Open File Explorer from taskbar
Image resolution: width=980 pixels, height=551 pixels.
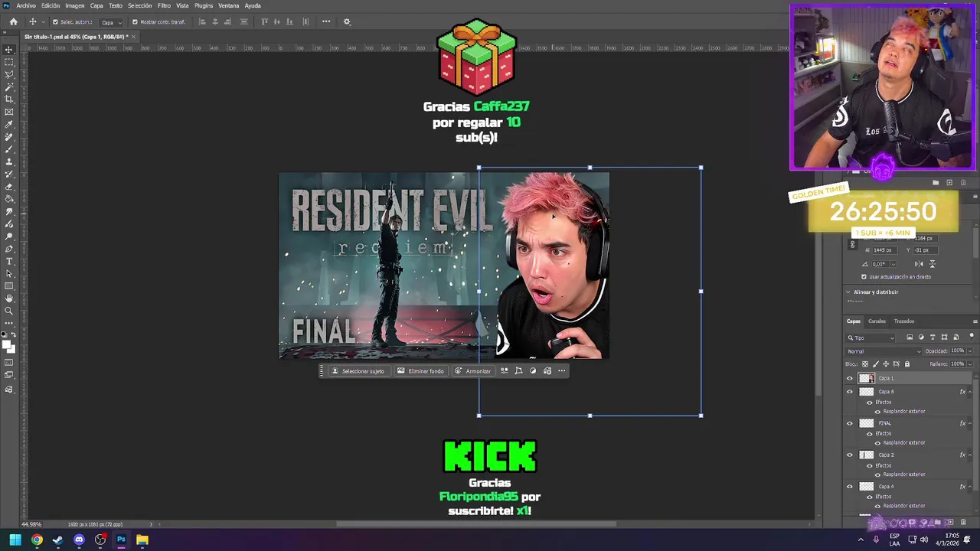142,540
